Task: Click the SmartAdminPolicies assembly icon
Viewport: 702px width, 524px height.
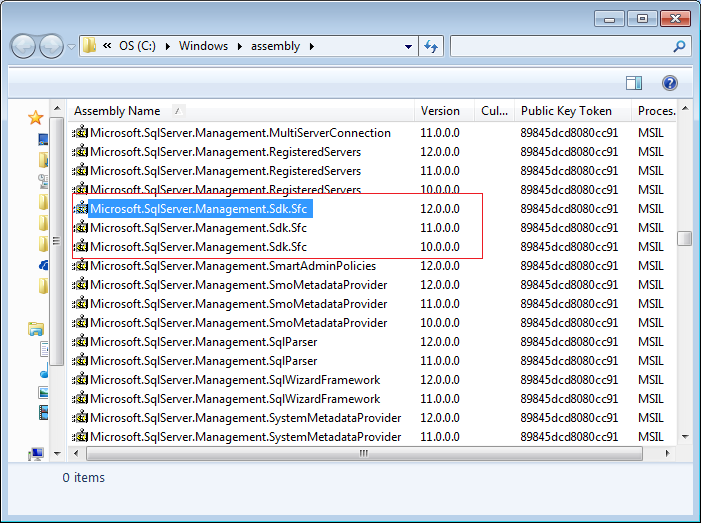Action: 80,266
